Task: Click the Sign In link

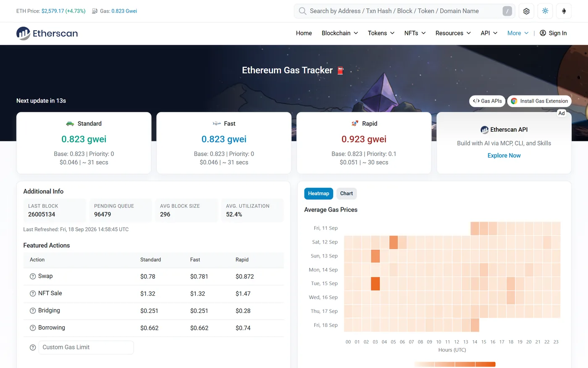Action: (x=553, y=33)
